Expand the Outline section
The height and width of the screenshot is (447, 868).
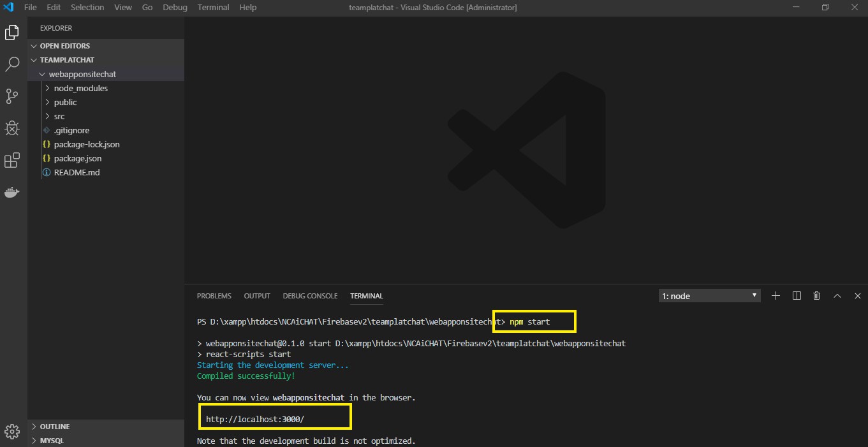(x=106, y=427)
